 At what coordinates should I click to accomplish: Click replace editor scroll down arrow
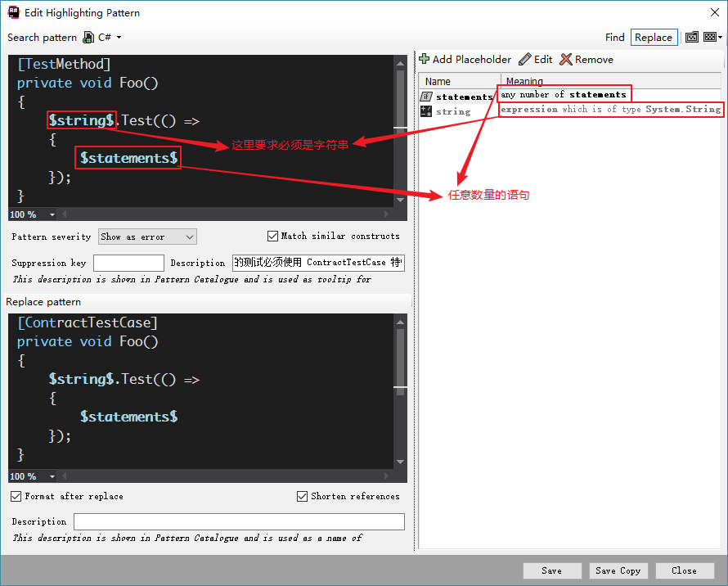400,462
